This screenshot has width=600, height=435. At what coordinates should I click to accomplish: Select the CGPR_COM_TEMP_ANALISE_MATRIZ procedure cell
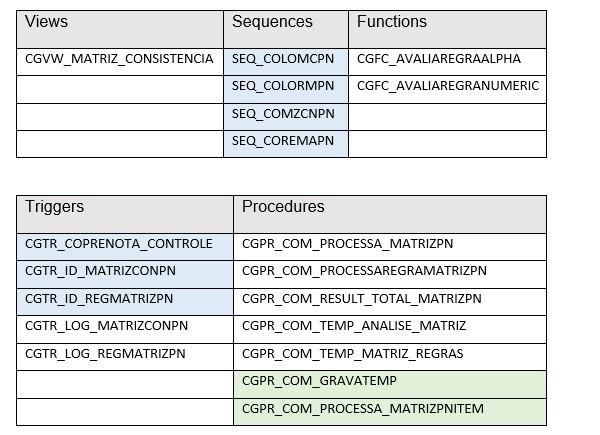[354, 326]
